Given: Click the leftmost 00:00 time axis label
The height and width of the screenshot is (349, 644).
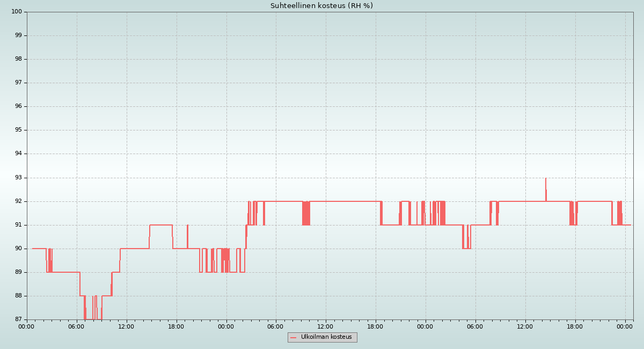Looking at the screenshot, I should [x=27, y=326].
